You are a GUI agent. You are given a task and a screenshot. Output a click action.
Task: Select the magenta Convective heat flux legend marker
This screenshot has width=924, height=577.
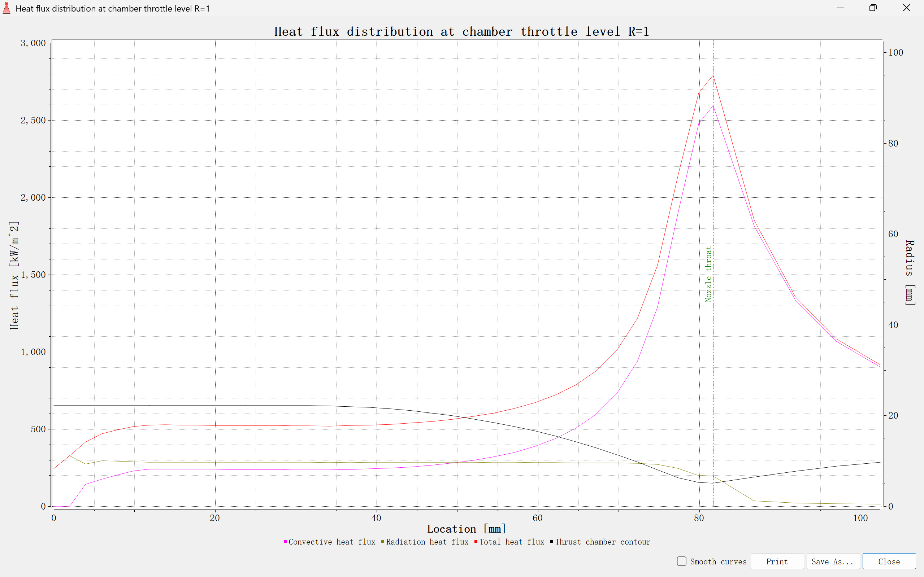click(x=285, y=542)
